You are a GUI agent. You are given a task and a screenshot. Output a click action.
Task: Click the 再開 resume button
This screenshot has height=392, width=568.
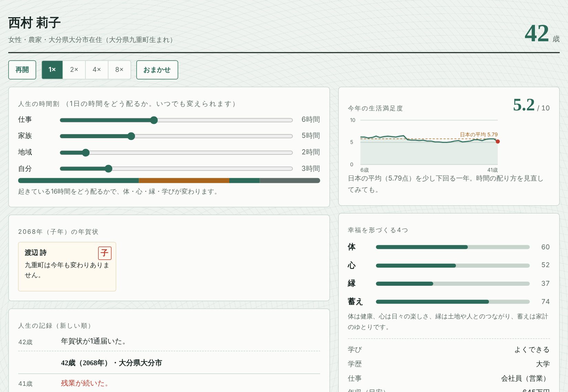[22, 70]
